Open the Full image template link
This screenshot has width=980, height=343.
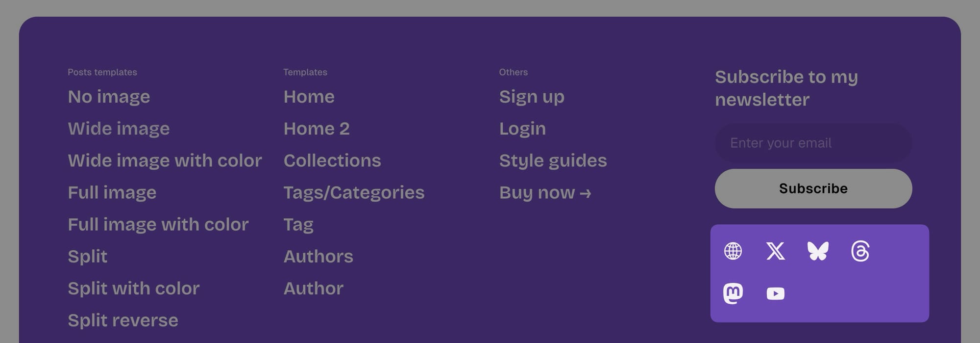(x=112, y=192)
